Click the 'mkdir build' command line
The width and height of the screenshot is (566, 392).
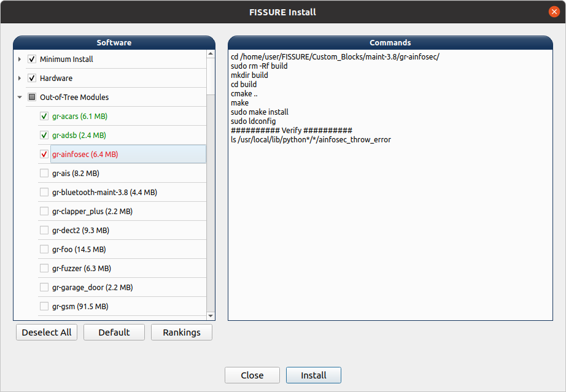coord(249,75)
